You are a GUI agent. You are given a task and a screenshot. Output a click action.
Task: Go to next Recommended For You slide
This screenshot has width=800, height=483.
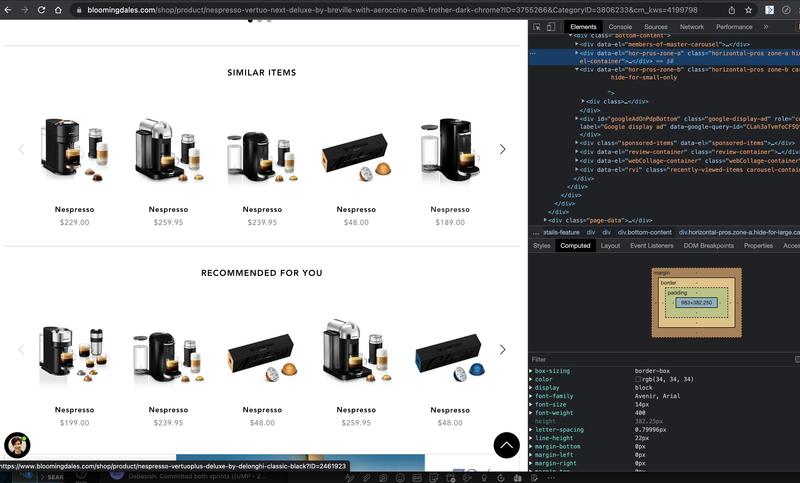click(x=503, y=349)
